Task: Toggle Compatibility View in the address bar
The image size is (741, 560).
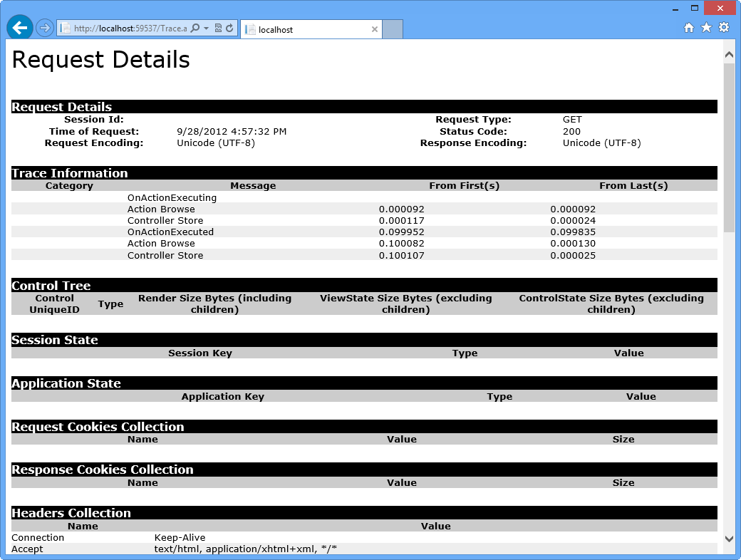Action: pyautogui.click(x=218, y=28)
